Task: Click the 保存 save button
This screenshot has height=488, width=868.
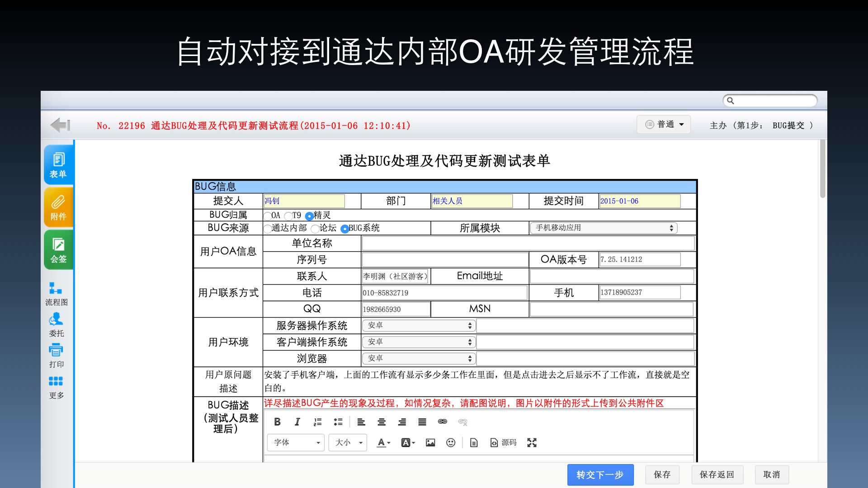Action: point(662,474)
